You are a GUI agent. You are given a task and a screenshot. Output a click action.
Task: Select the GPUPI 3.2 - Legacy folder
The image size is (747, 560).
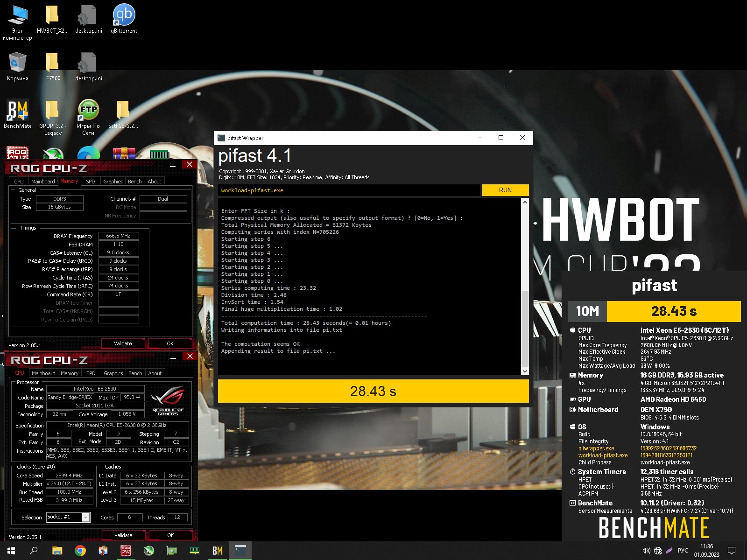click(53, 117)
